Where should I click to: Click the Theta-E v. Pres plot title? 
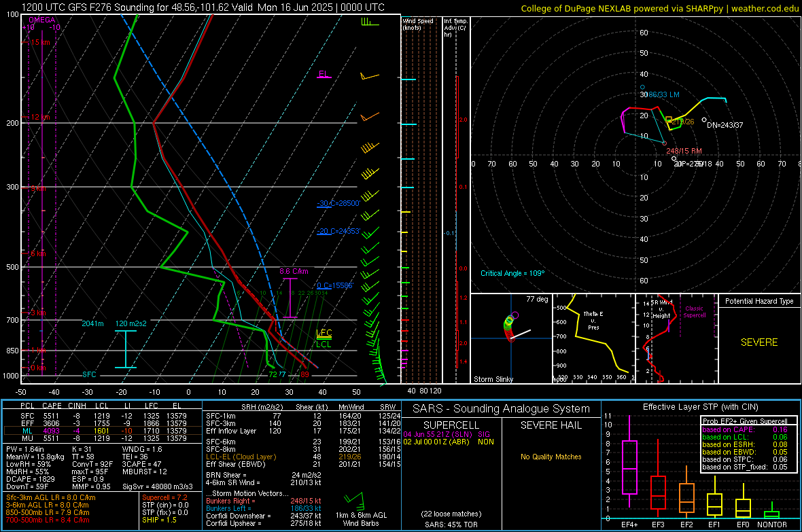(x=593, y=320)
